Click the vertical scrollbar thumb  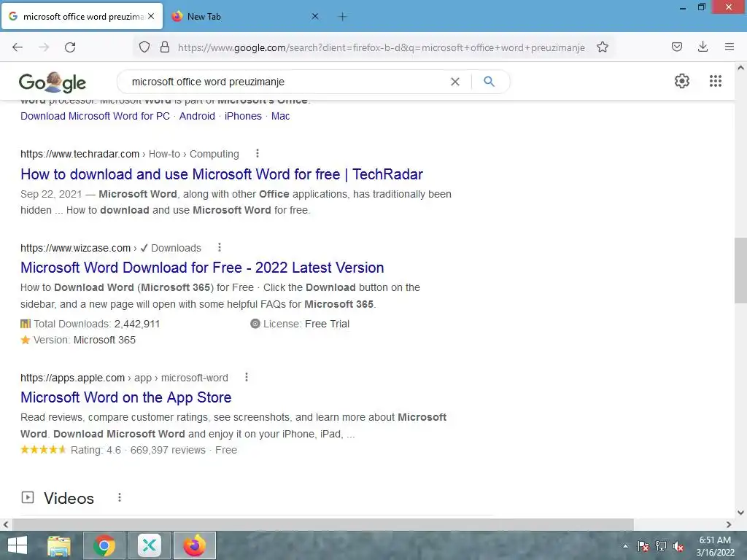pos(740,270)
